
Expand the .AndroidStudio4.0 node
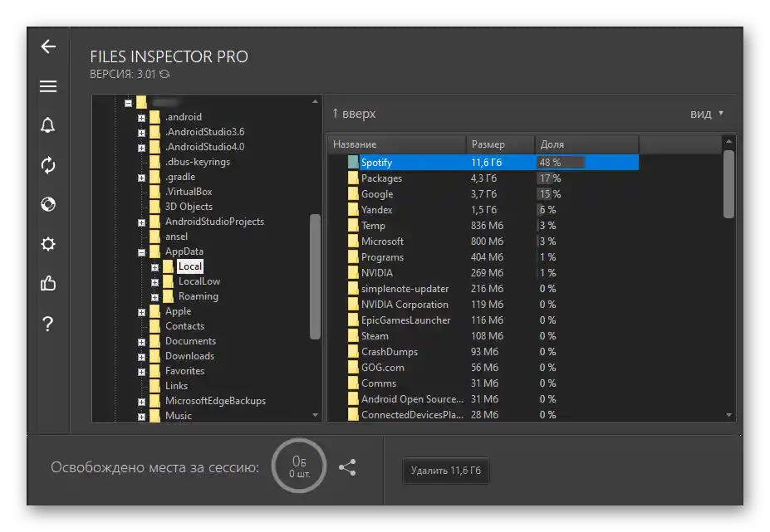tap(141, 148)
